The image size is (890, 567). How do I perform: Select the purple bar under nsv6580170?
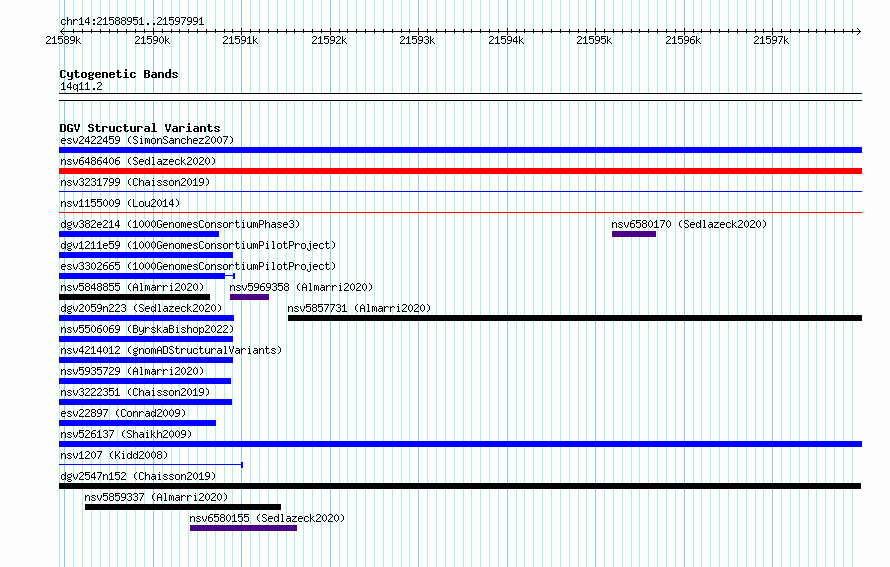pos(634,234)
